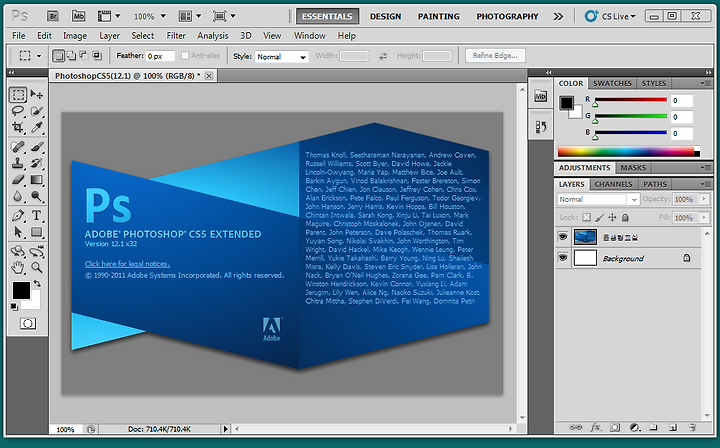The image size is (720, 448).
Task: Open the Analysis menu
Action: tap(213, 35)
